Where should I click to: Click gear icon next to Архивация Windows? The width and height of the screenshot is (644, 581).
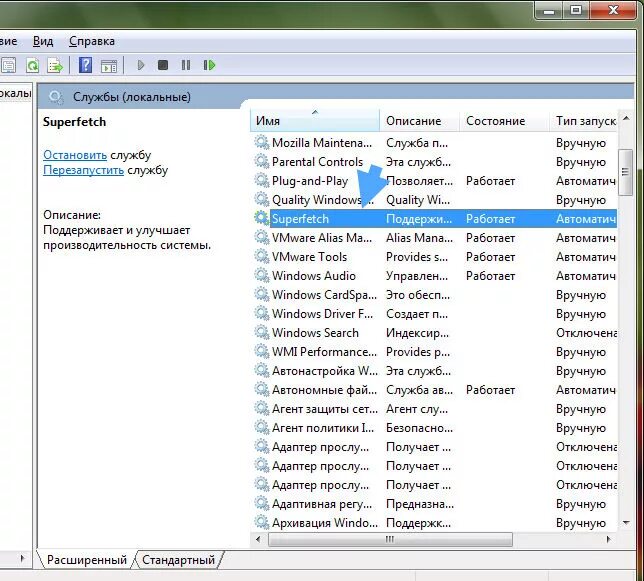coord(261,522)
